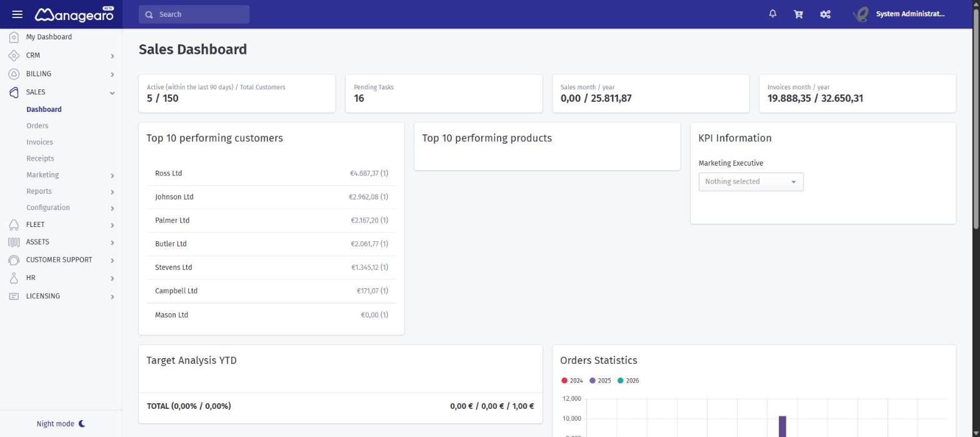This screenshot has height=437, width=980.
Task: Expand the Billing menu chevron
Action: point(112,74)
